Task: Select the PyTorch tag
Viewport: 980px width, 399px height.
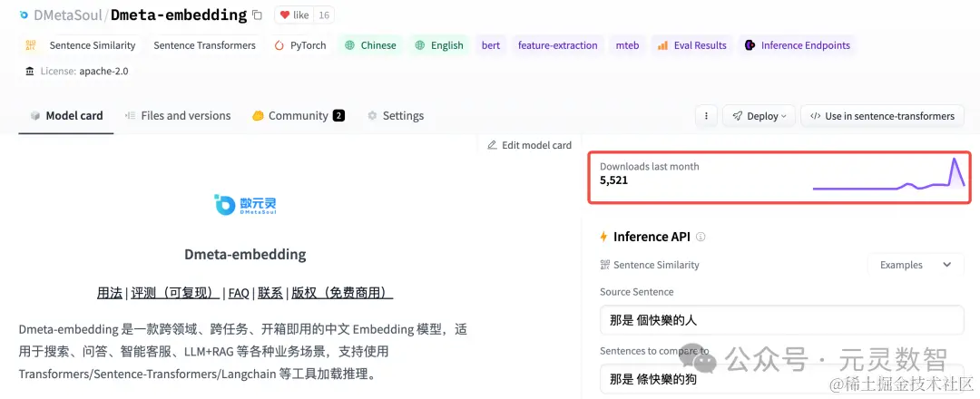Action: point(300,45)
